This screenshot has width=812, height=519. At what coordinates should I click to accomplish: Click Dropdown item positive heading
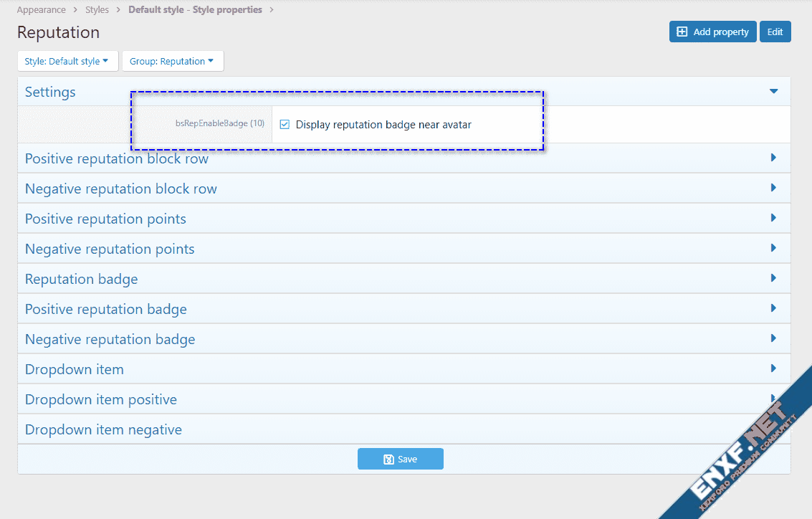101,399
